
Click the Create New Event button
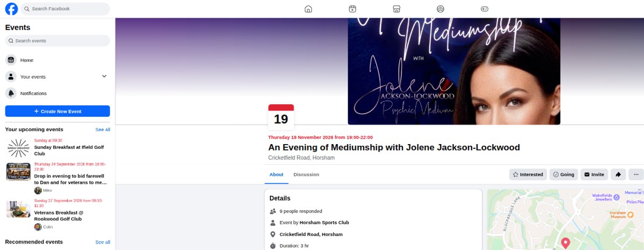point(57,111)
